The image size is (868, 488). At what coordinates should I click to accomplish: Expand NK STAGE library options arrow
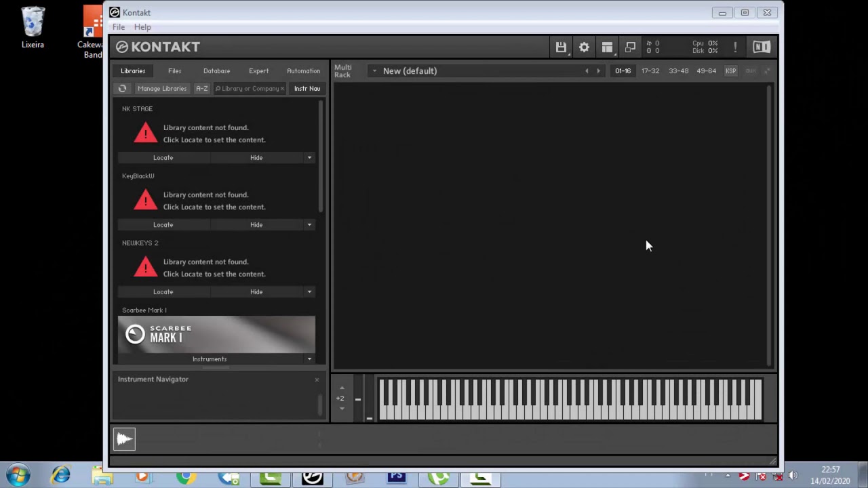(x=309, y=157)
